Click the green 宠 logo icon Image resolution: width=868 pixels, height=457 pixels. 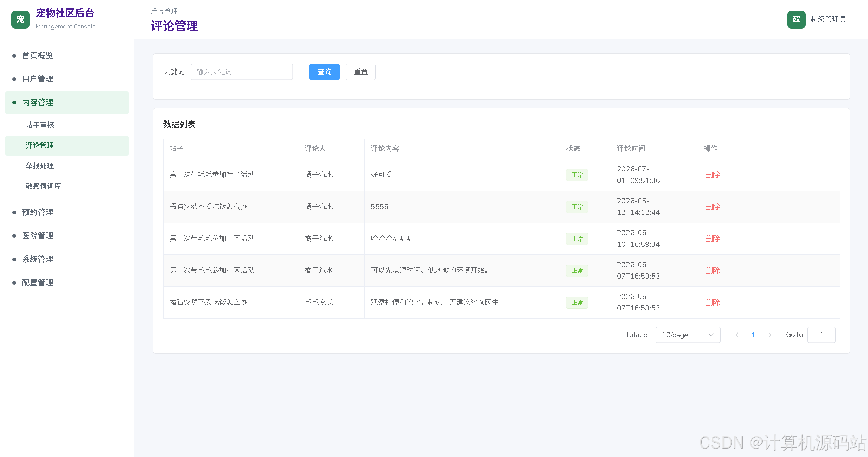[20, 20]
